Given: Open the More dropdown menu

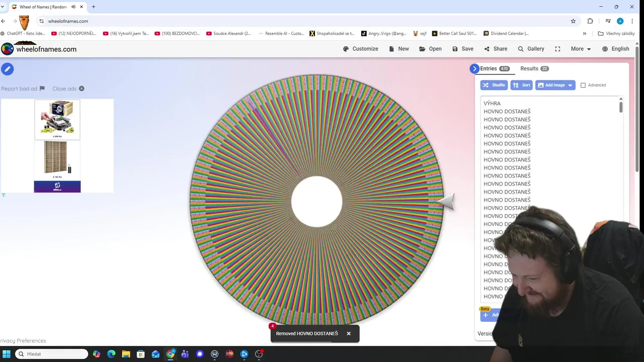Looking at the screenshot, I should tap(581, 49).
